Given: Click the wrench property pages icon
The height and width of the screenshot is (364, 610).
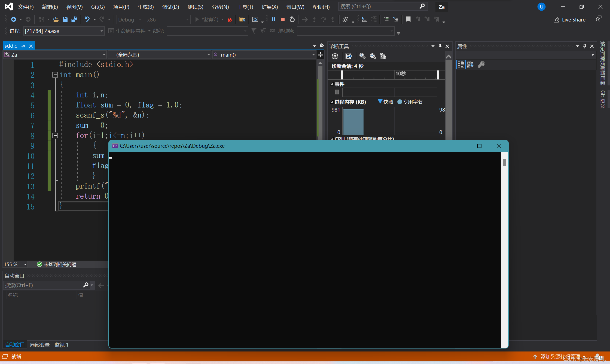Looking at the screenshot, I should tap(481, 64).
